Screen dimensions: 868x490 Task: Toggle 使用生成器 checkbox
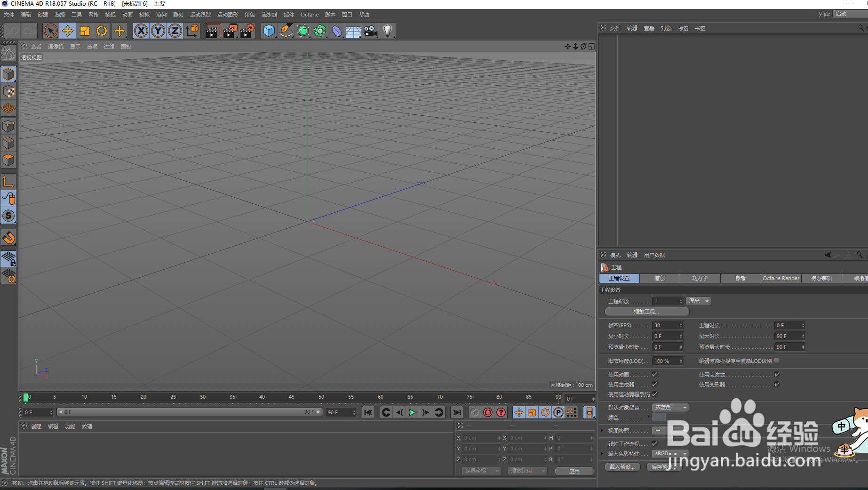(654, 384)
